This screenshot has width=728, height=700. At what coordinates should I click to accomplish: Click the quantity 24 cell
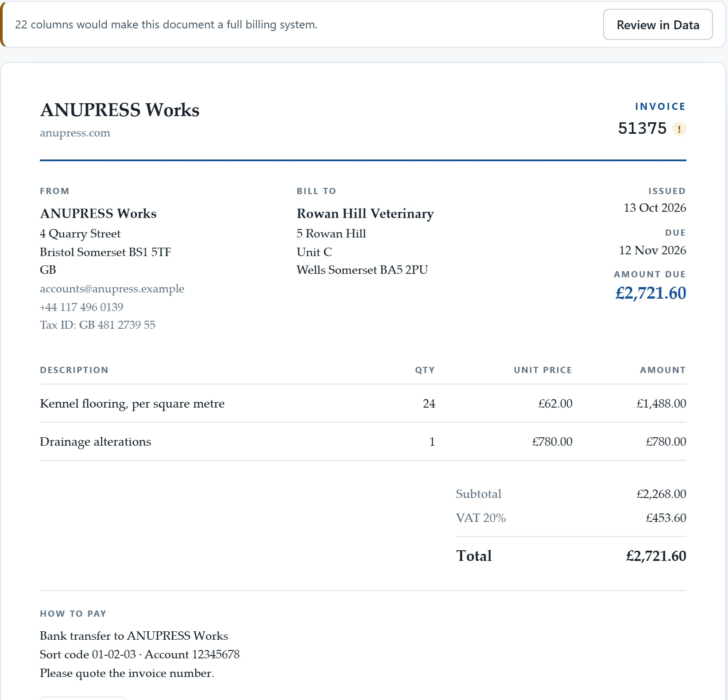pos(429,404)
